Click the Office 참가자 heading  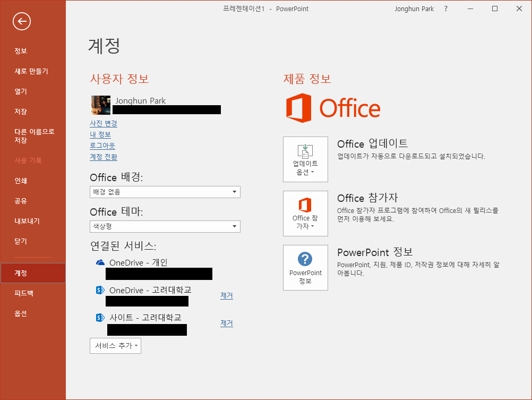[x=367, y=198]
